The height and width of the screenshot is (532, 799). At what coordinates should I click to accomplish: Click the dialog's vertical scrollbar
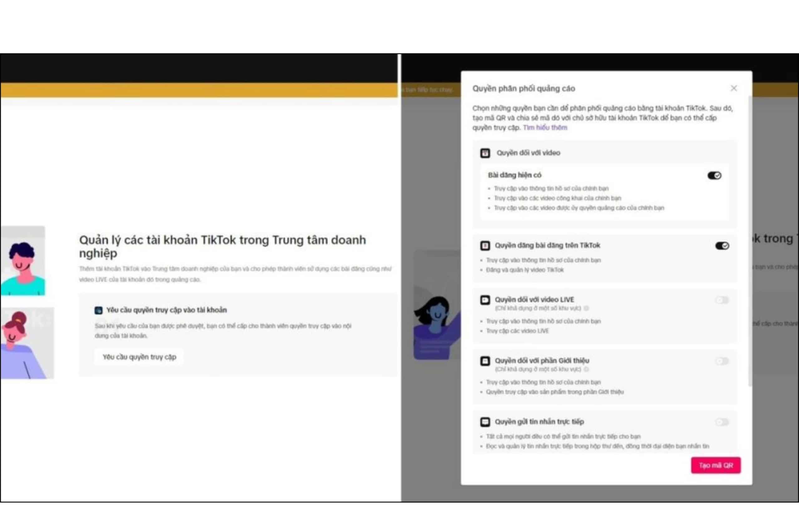pos(750,241)
